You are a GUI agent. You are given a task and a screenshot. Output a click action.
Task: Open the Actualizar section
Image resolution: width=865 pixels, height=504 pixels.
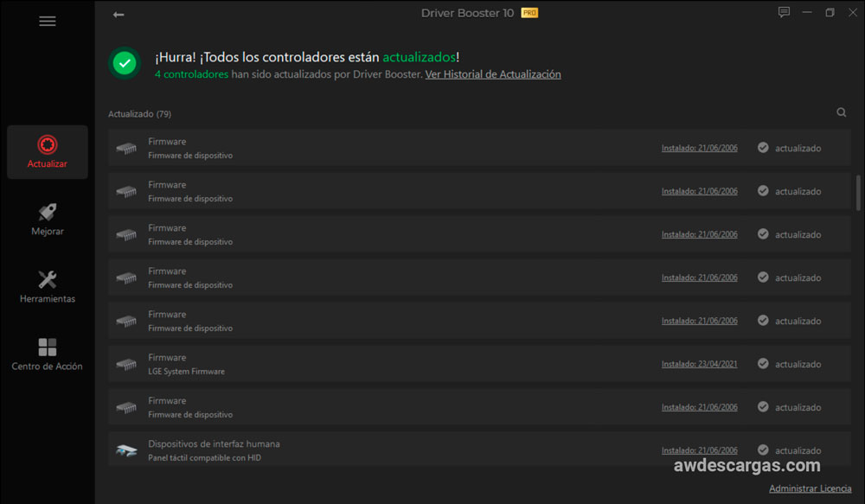tap(48, 151)
